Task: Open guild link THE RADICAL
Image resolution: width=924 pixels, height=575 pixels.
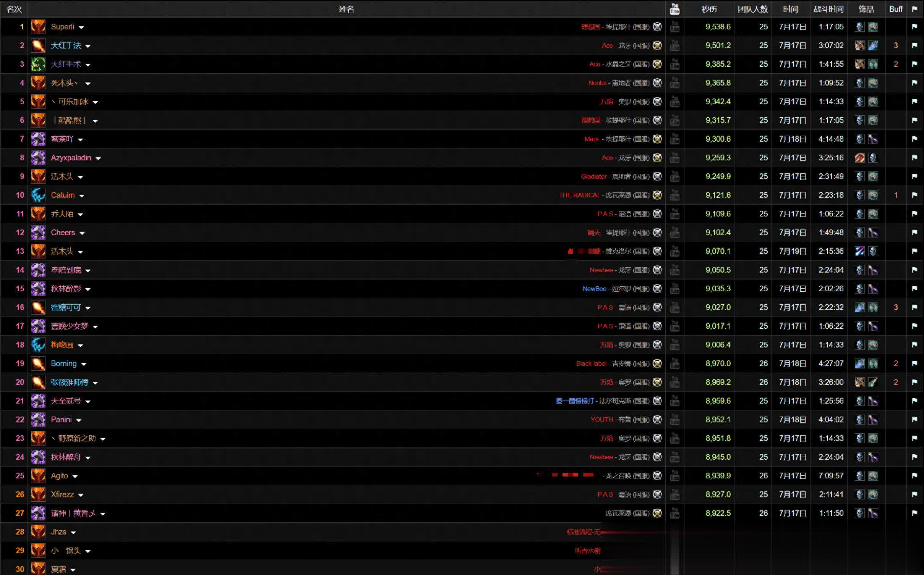Action: point(579,195)
